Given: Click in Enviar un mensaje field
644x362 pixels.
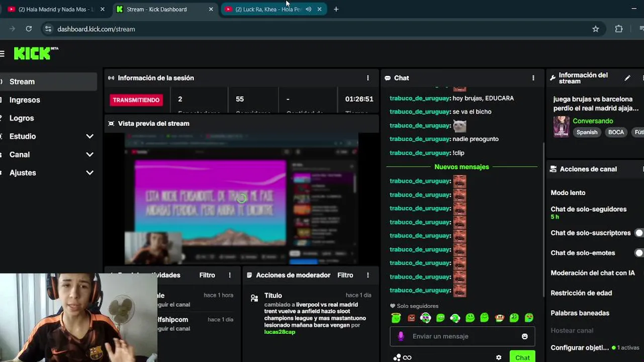Looking at the screenshot, I should click(x=463, y=336).
